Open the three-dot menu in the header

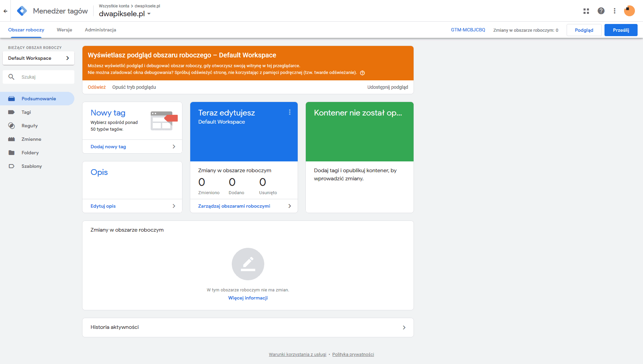(x=615, y=11)
